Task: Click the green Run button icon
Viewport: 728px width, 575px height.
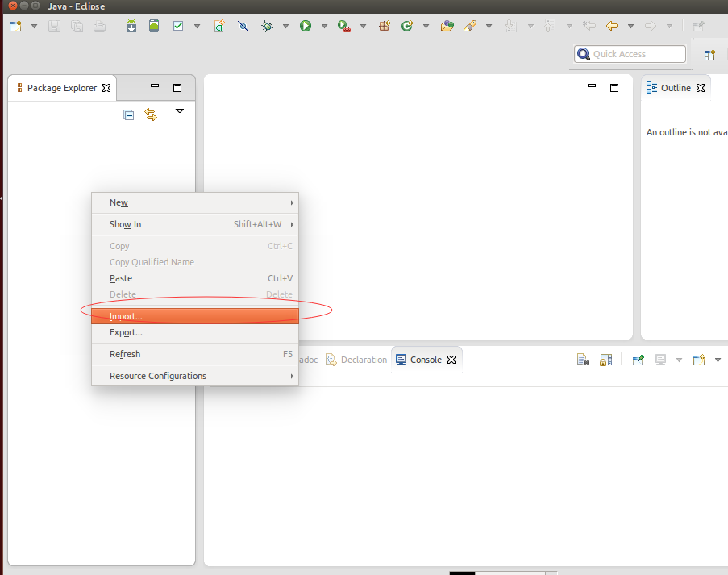Action: point(306,26)
